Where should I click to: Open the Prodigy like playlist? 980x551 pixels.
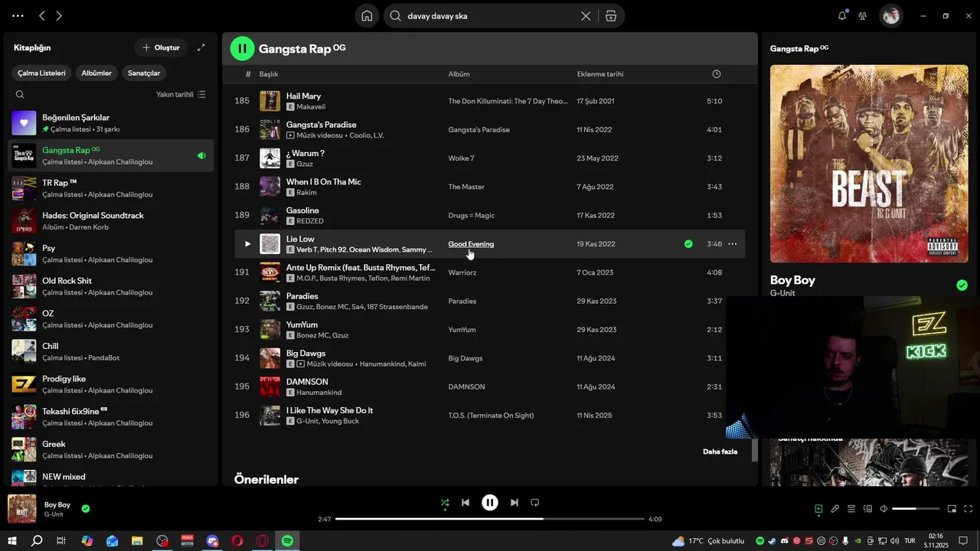tap(111, 384)
